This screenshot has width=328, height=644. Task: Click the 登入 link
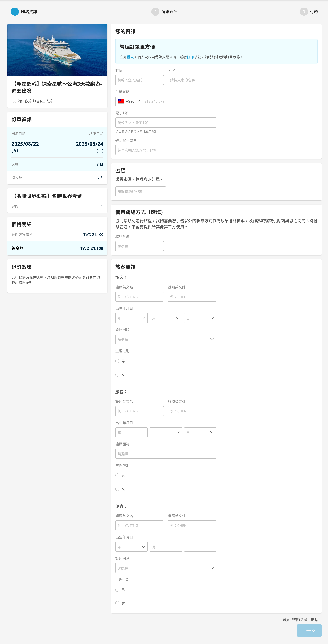[x=130, y=57]
